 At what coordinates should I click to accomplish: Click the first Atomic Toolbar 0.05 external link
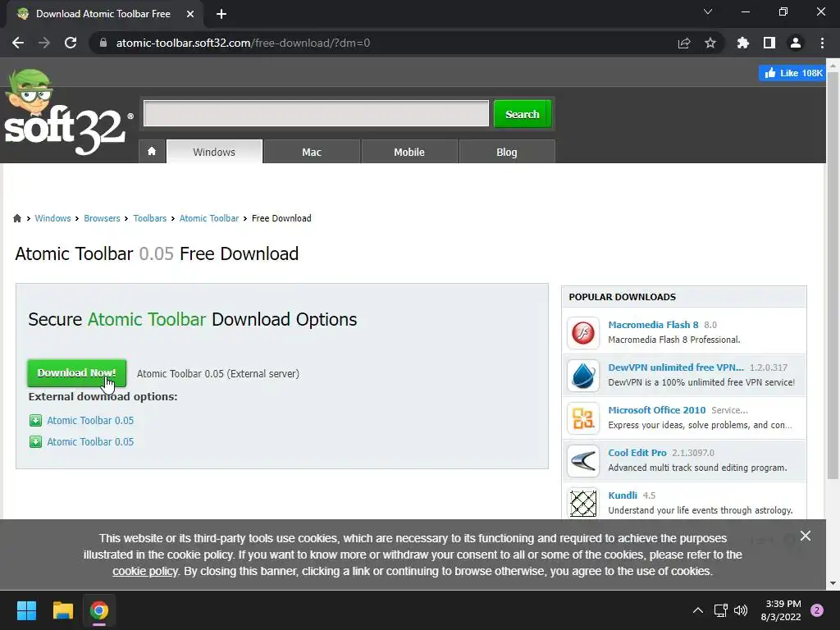tap(90, 421)
